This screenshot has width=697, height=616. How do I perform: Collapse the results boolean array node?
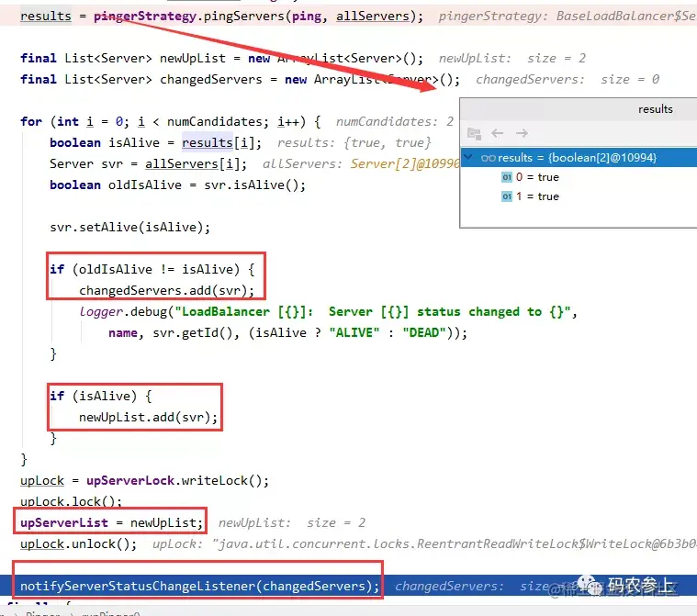click(x=467, y=156)
